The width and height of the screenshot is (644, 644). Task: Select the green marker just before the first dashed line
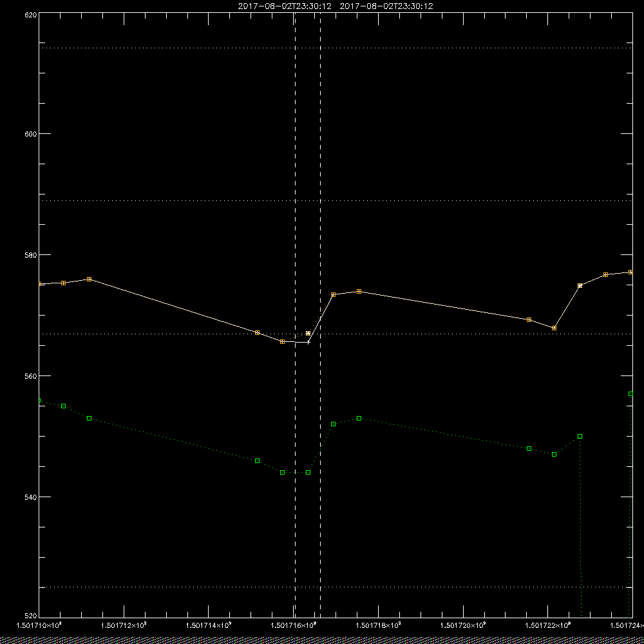(x=283, y=472)
